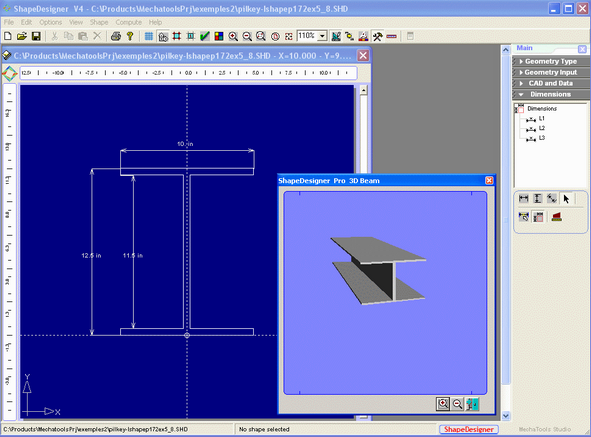The width and height of the screenshot is (591, 437).
Task: Close the ShapeDesigner Pro 3D Beam window
Action: coord(489,181)
